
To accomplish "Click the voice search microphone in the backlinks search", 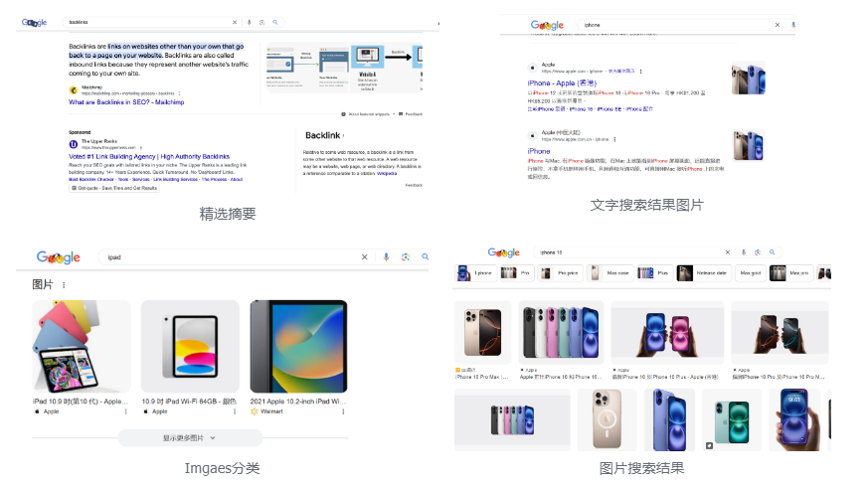I will click(x=250, y=22).
